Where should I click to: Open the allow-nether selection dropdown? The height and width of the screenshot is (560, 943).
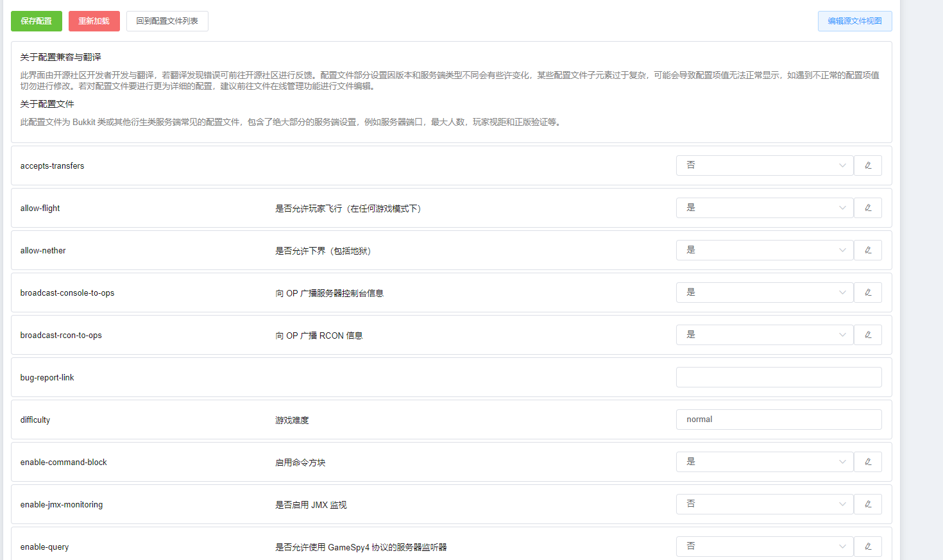click(764, 250)
